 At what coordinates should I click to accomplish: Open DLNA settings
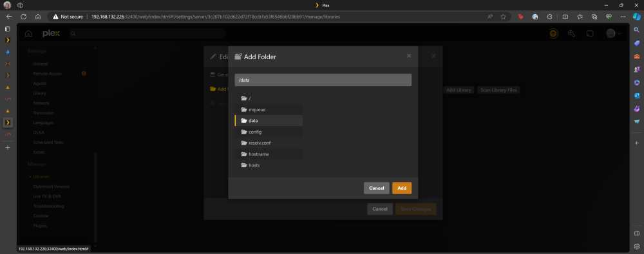point(39,132)
